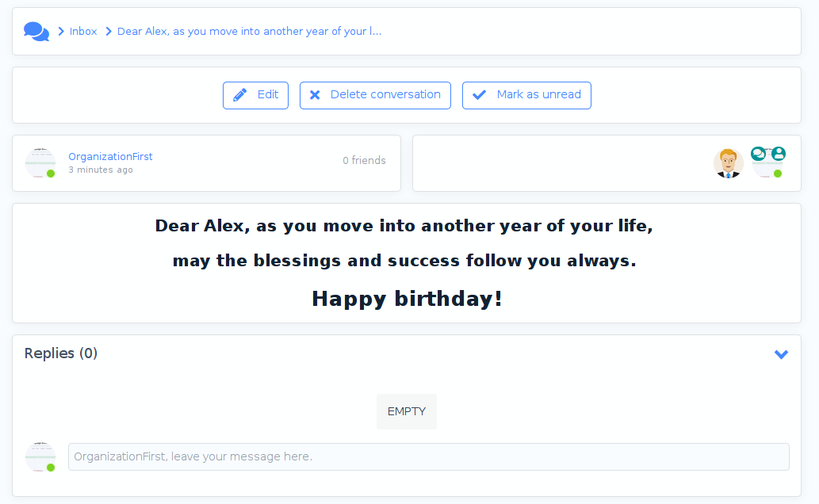Click the avatar beside the reply box
This screenshot has height=504, width=819.
[x=40, y=457]
